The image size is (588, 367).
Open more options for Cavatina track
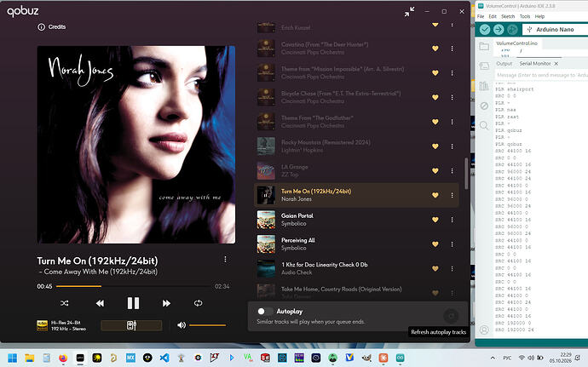(x=453, y=49)
